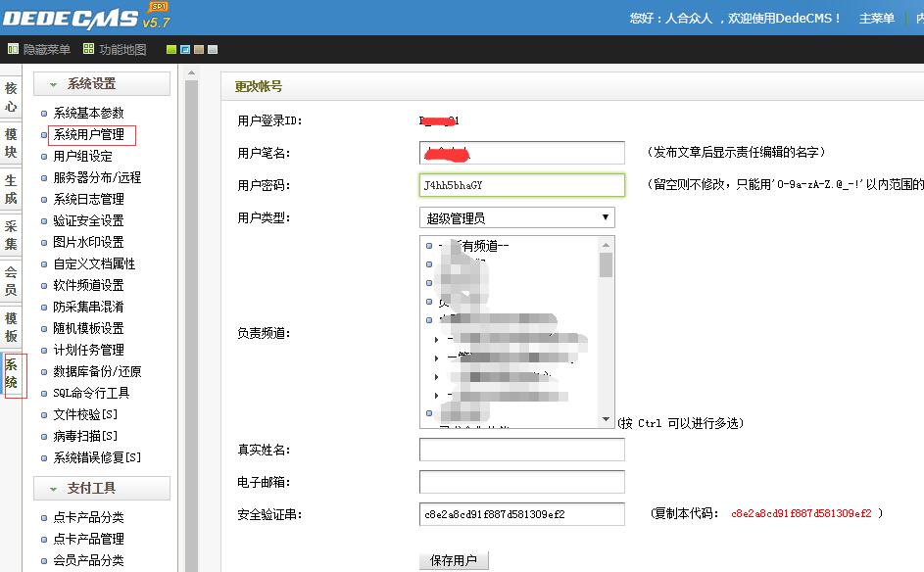
Task: Select the brown skin color swatch
Action: tap(199, 49)
